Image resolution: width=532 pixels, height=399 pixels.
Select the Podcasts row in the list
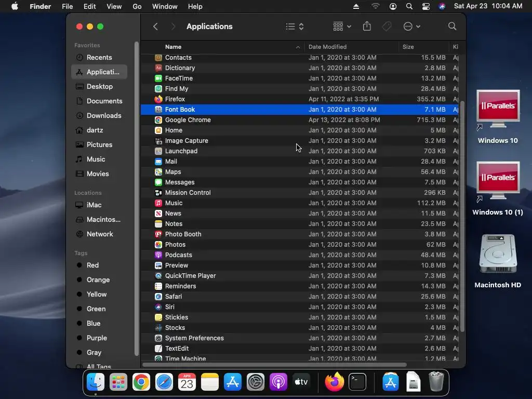click(300, 255)
